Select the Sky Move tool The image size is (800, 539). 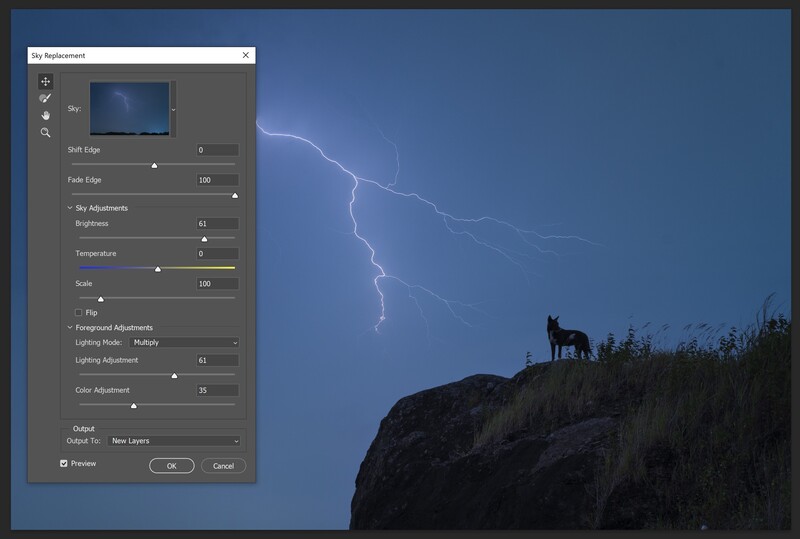tap(45, 82)
